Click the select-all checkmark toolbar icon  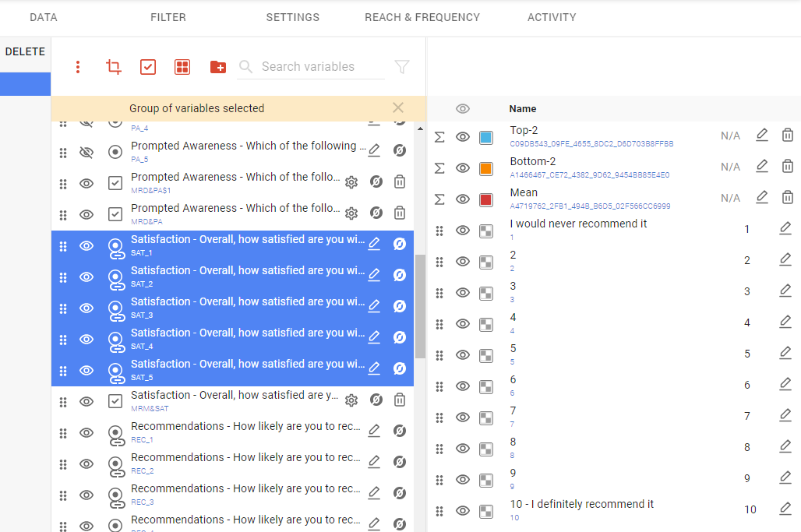pyautogui.click(x=148, y=67)
